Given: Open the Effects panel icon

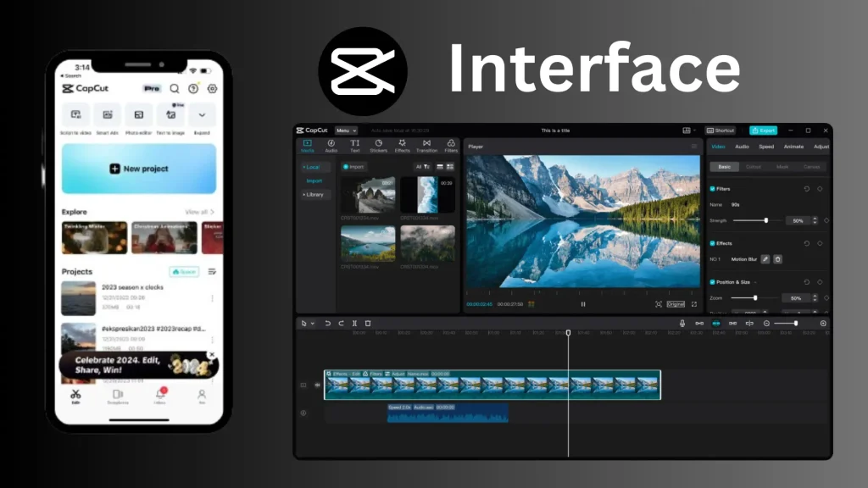Looking at the screenshot, I should point(403,146).
